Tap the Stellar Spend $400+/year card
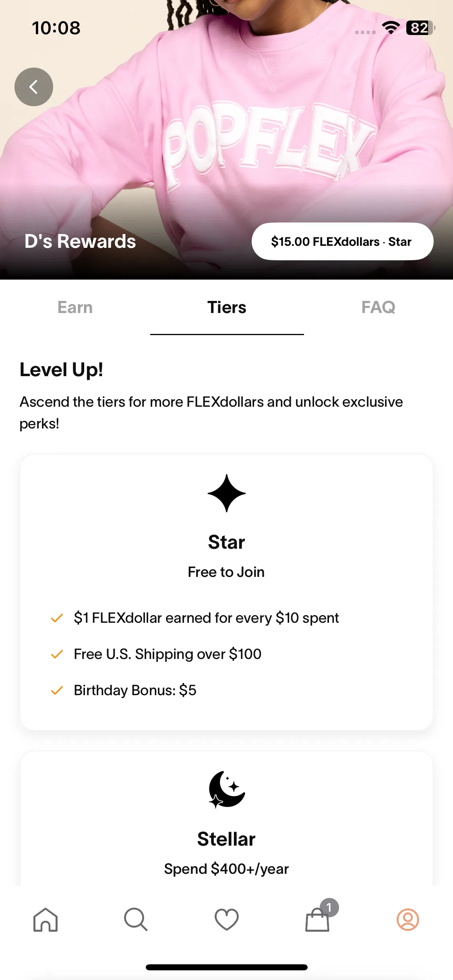Screen dimensions: 453x980 click(x=227, y=819)
